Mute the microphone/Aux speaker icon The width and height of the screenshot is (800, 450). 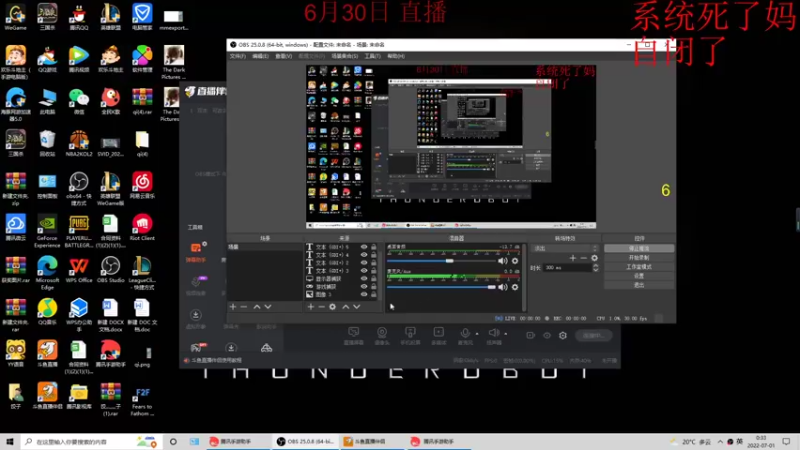[x=503, y=287]
